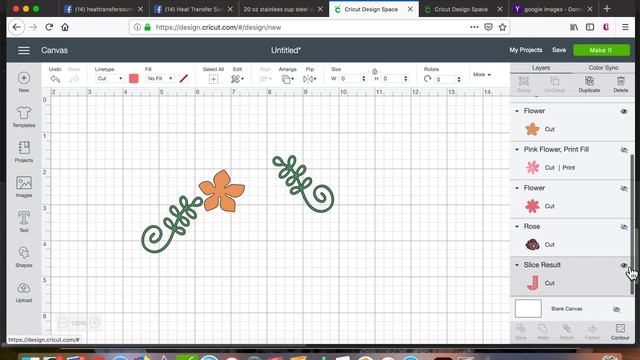Open the Projects panel
The height and width of the screenshot is (360, 640).
pyautogui.click(x=24, y=148)
